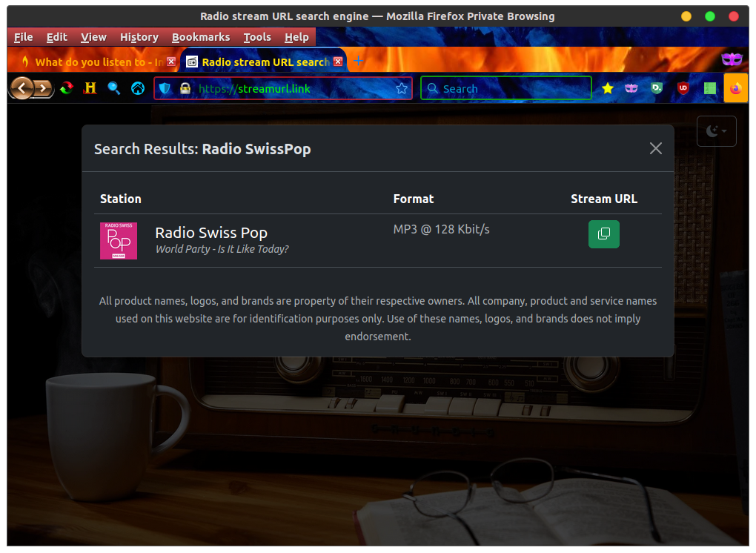The height and width of the screenshot is (553, 756).
Task: Bookmark this page with the star
Action: pos(401,89)
